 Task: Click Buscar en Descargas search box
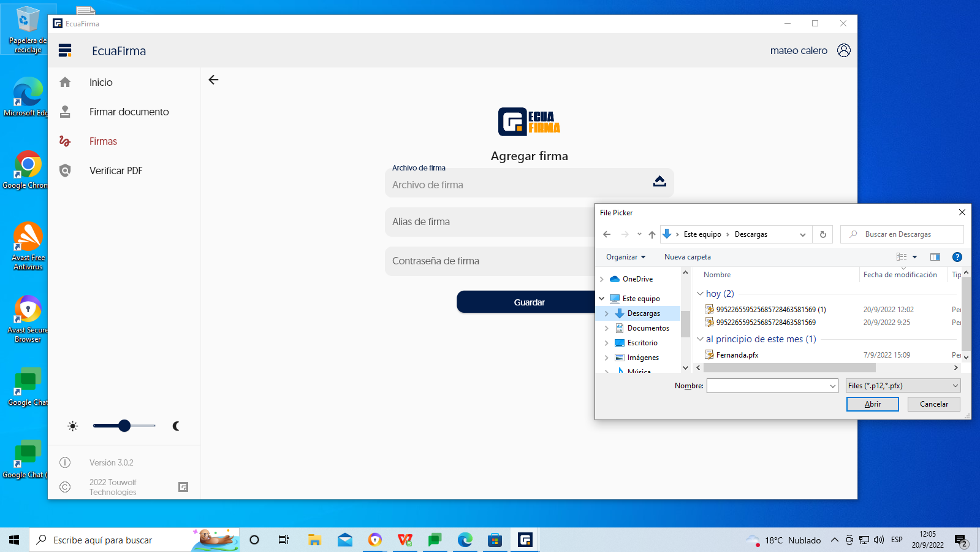point(902,234)
